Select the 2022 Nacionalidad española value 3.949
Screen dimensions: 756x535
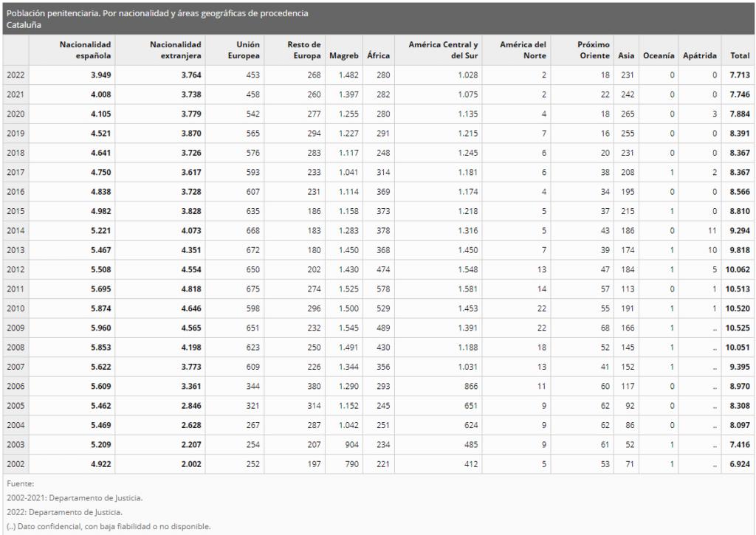point(100,75)
